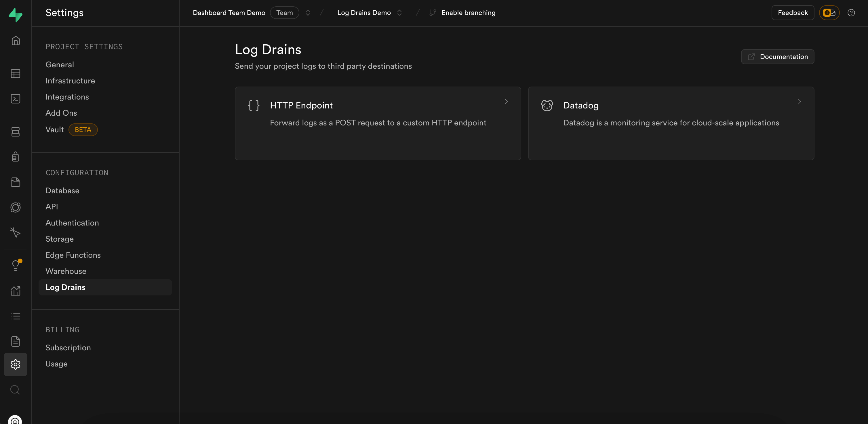
Task: Expand the Log Drains Demo project switcher
Action: tap(399, 13)
